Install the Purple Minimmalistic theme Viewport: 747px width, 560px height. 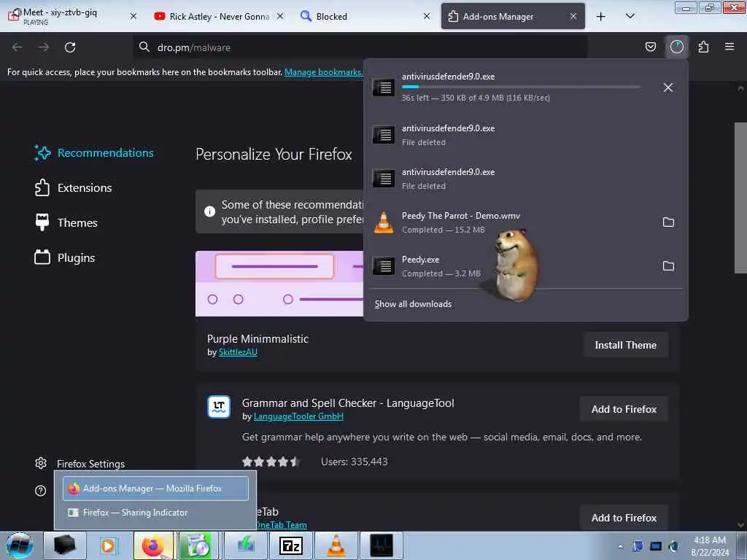625,345
